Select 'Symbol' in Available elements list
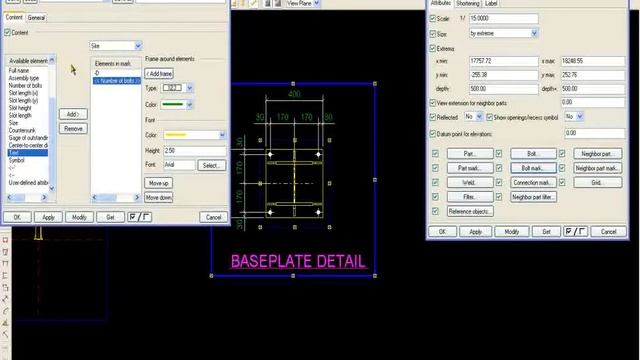 point(17,160)
